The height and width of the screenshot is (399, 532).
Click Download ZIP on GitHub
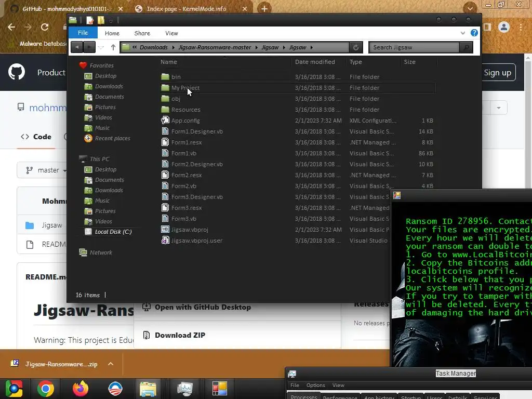click(x=180, y=335)
